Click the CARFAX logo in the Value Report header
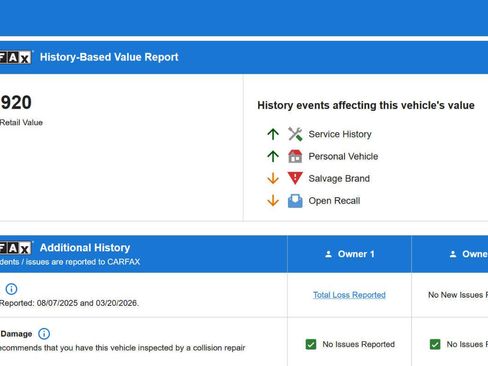The width and height of the screenshot is (488, 366). [16, 57]
